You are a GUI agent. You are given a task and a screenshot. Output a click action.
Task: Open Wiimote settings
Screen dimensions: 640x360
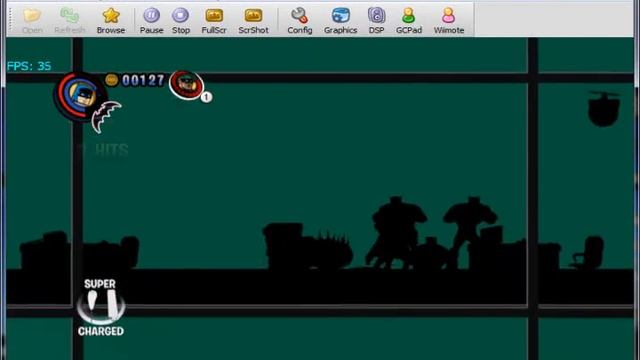tap(449, 21)
